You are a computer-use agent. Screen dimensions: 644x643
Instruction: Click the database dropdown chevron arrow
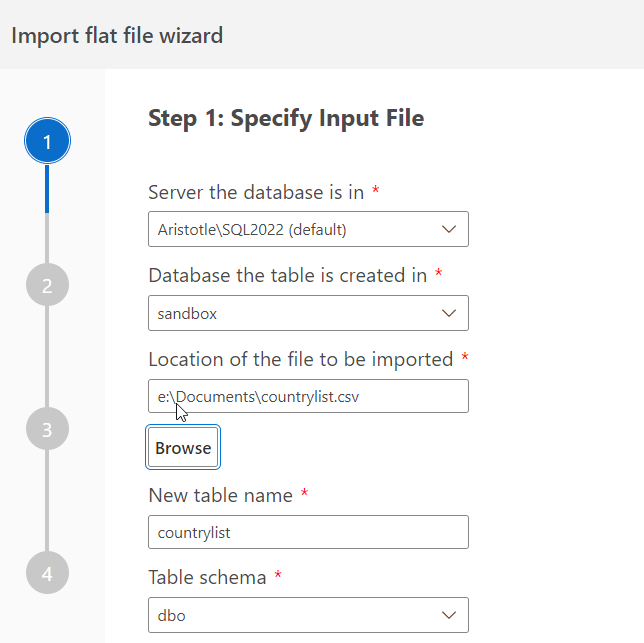pyautogui.click(x=448, y=313)
